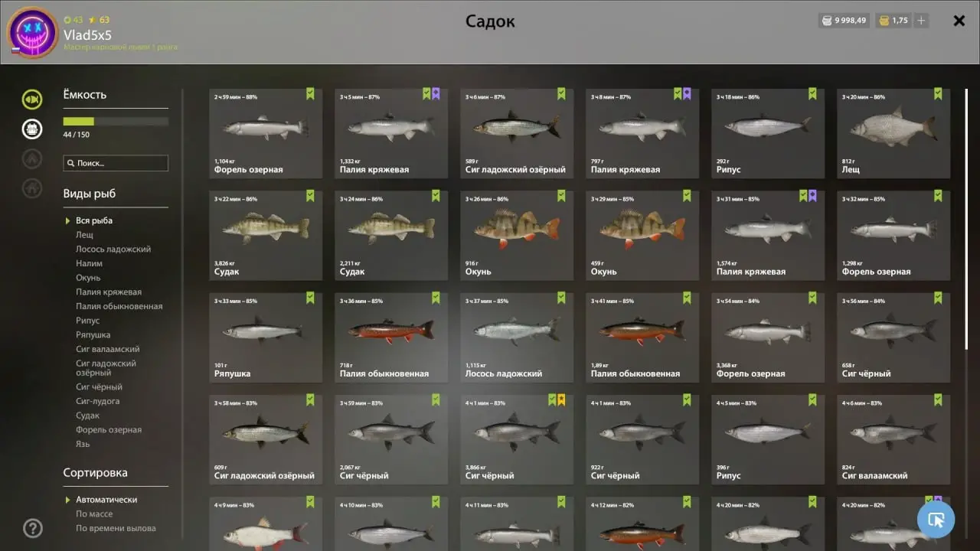The width and height of the screenshot is (980, 551).
Task: Sort the fish by По массе
Action: pos(94,514)
